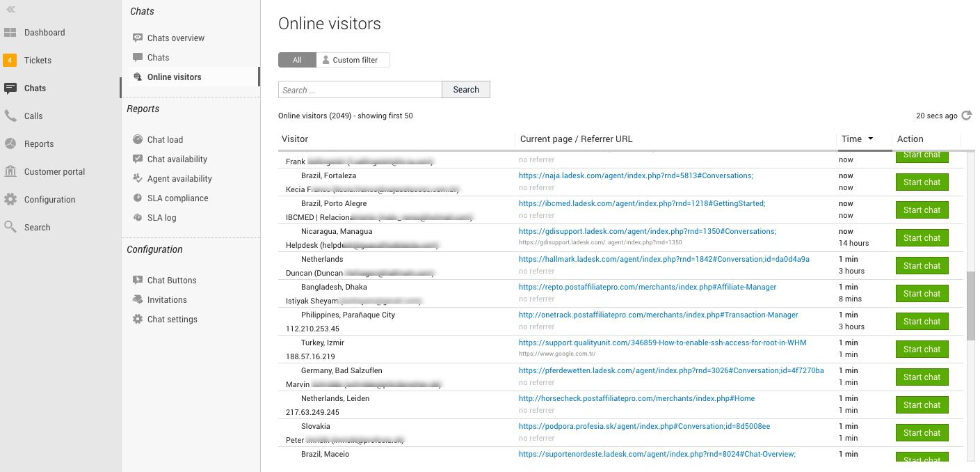
Task: Sort by the Time column arrow
Action: [x=870, y=139]
